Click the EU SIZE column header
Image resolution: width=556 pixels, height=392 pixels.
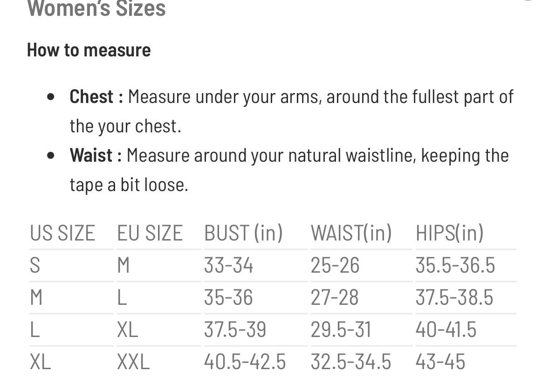[150, 233]
